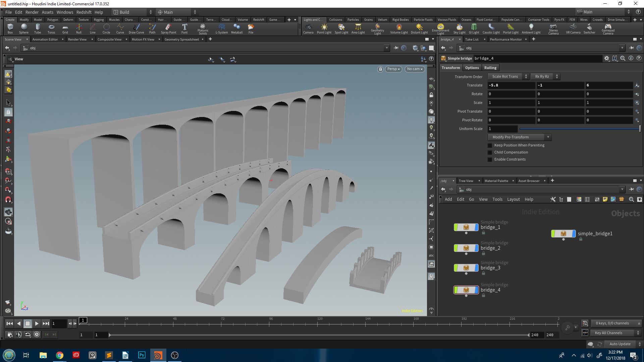Open the Render menu

[x=32, y=12]
